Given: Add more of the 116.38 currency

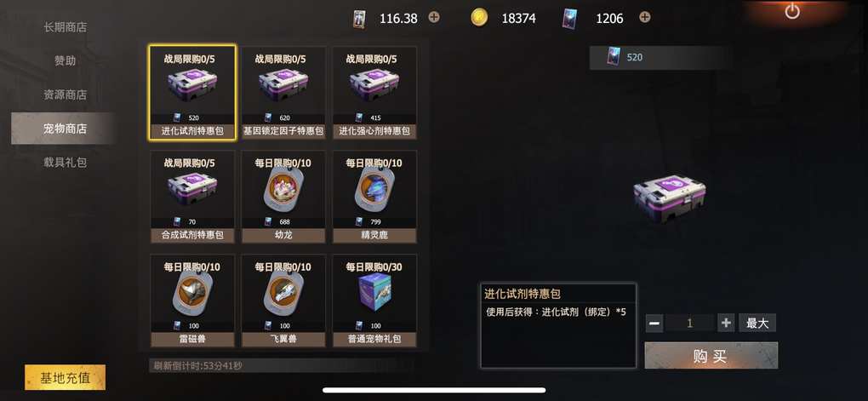Looking at the screenshot, I should [x=434, y=17].
